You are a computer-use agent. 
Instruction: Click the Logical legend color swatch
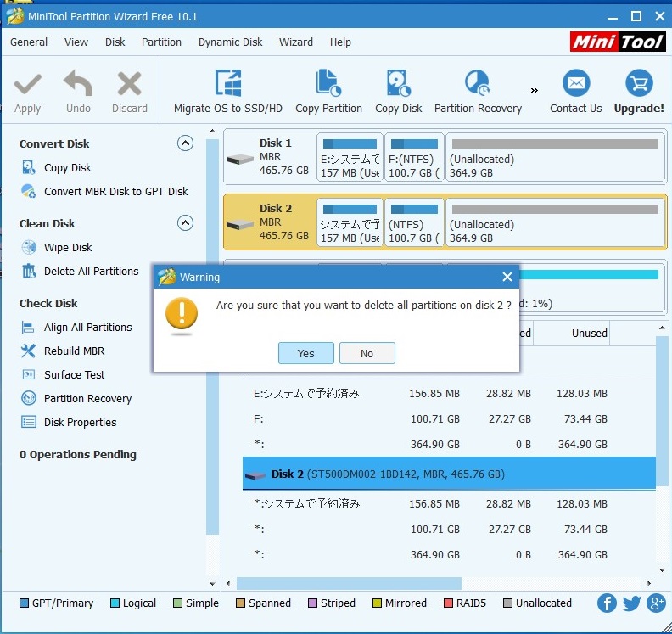(115, 603)
